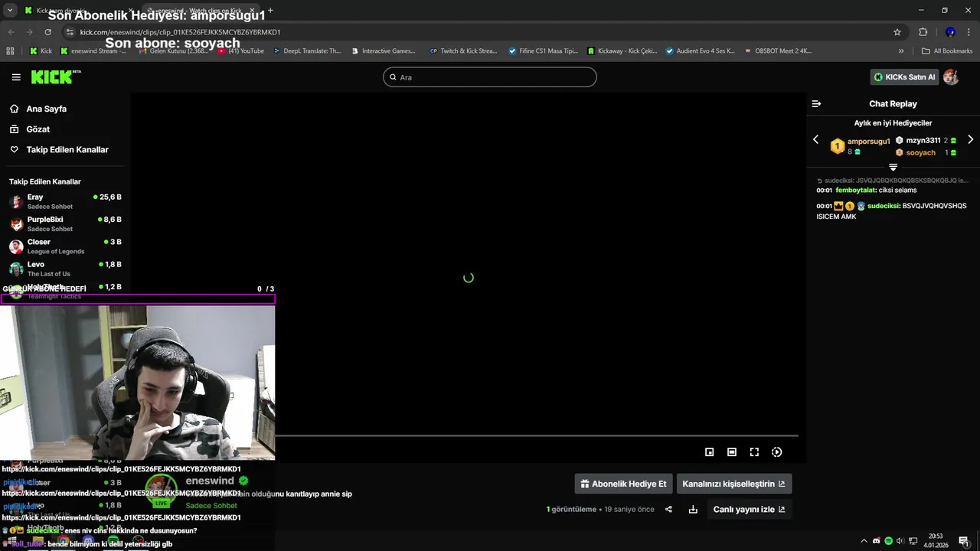Click the clip player progress bar
This screenshot has width=980, height=551.
tap(536, 435)
